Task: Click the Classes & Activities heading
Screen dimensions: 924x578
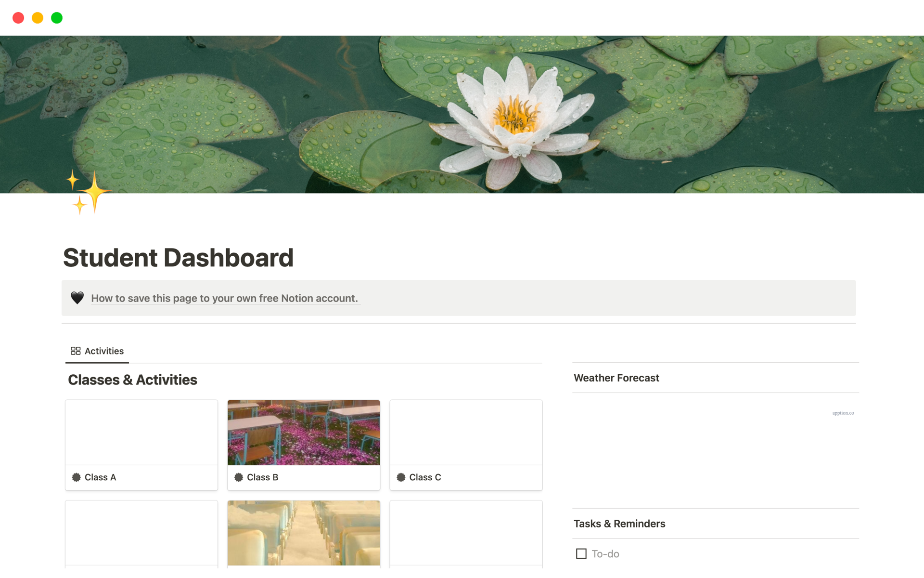Action: tap(132, 380)
